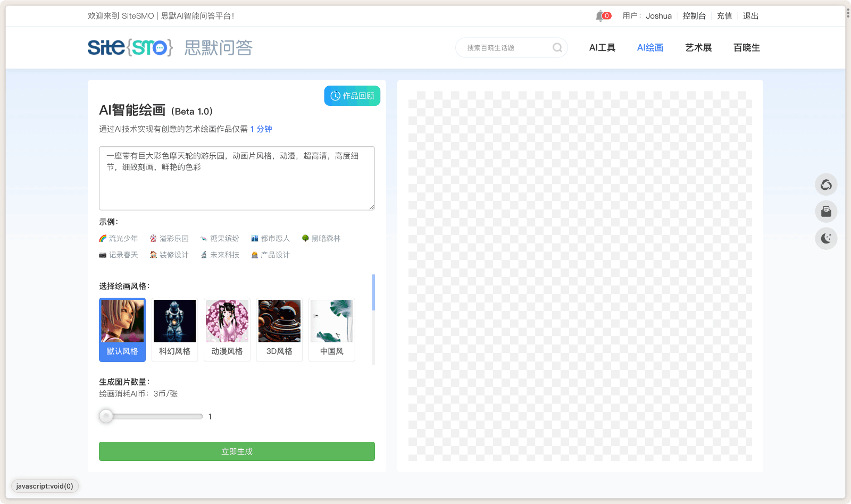Click the 立即生成 generate button
The width and height of the screenshot is (851, 504).
point(237,451)
